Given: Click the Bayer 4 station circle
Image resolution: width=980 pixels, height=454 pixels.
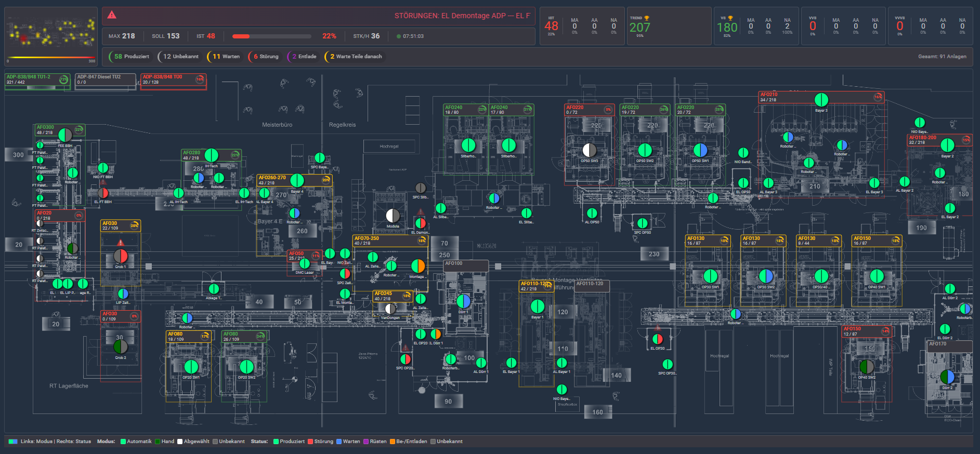Looking at the screenshot, I should [x=297, y=180].
